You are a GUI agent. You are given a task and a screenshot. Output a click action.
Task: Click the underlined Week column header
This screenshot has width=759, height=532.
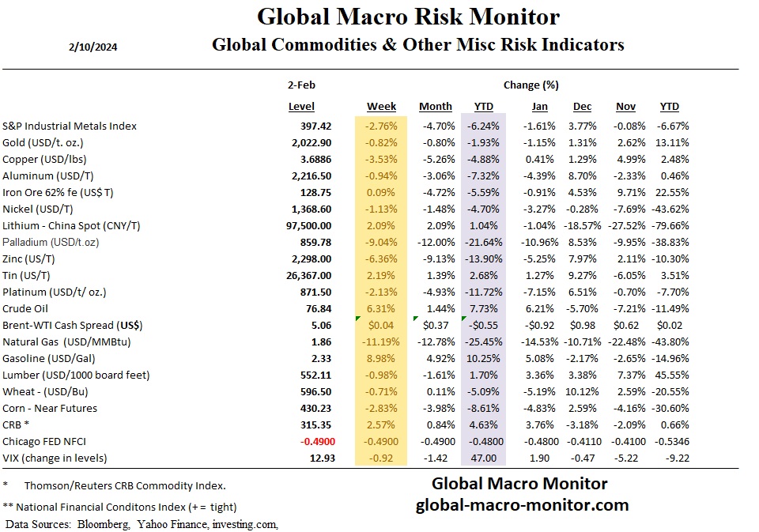[381, 107]
